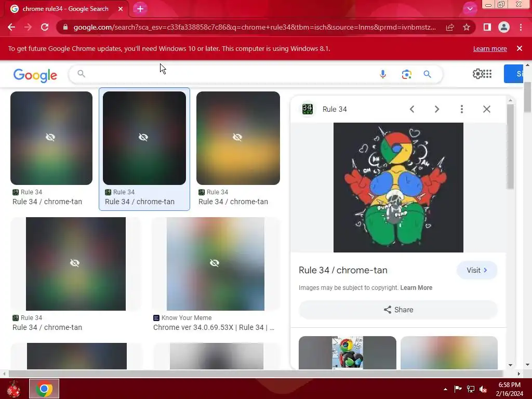Start voice search with microphone
Image resolution: width=532 pixels, height=399 pixels.
pos(383,74)
